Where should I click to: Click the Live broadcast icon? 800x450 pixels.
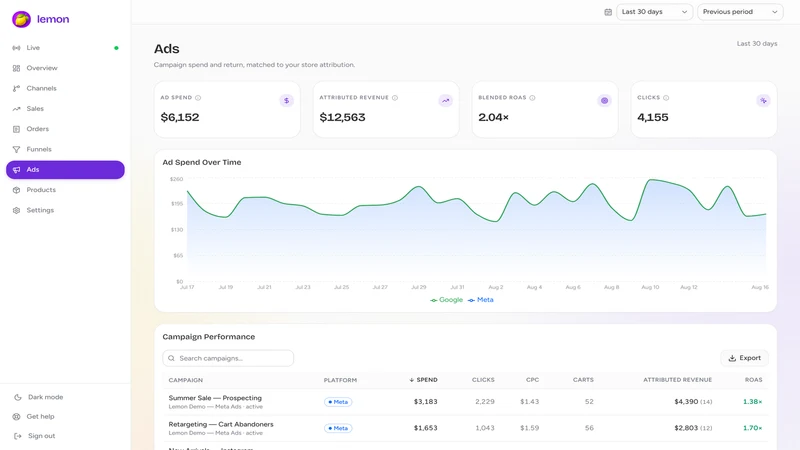click(16, 48)
